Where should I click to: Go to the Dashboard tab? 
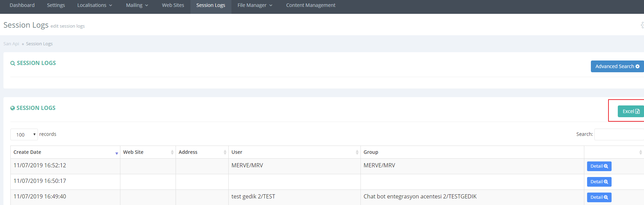(x=22, y=5)
